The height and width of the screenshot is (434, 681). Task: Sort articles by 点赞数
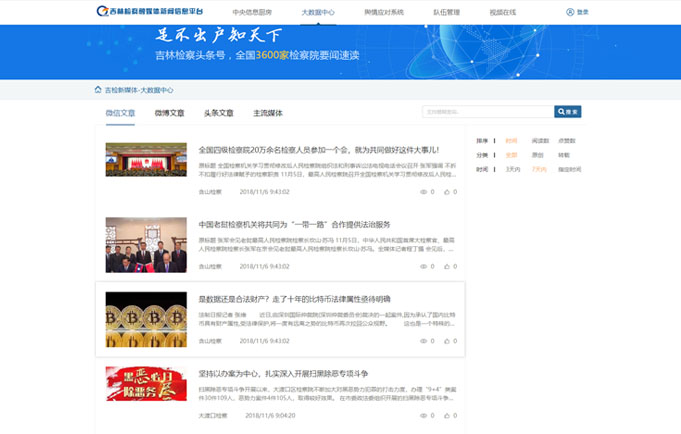pos(566,141)
